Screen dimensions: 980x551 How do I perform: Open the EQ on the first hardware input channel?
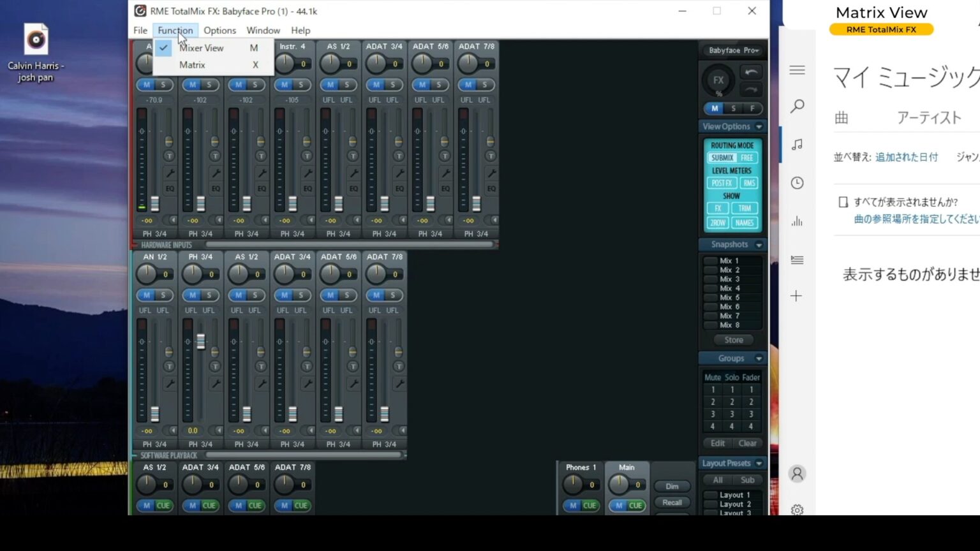(170, 188)
